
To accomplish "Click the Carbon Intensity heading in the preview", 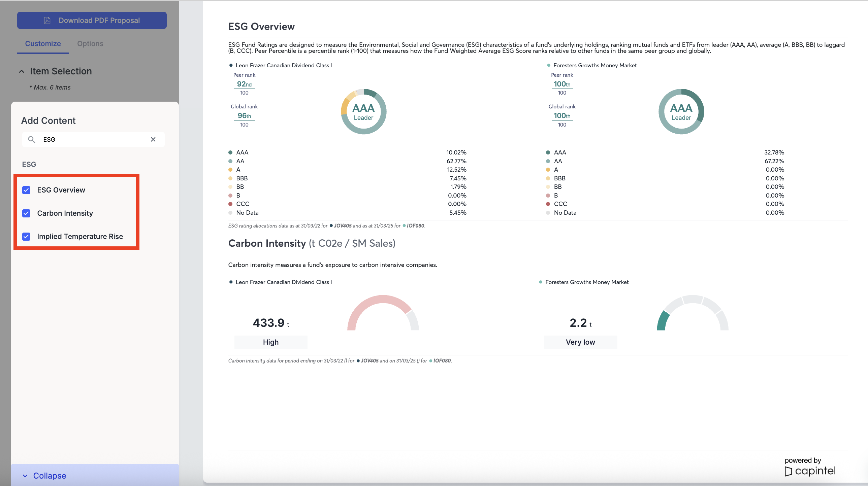I will point(312,244).
